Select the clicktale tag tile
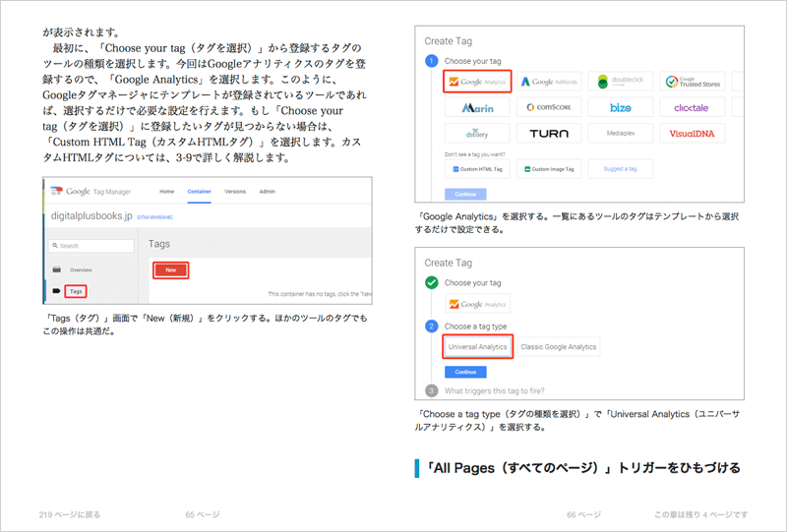The width and height of the screenshot is (787, 532). [x=693, y=107]
